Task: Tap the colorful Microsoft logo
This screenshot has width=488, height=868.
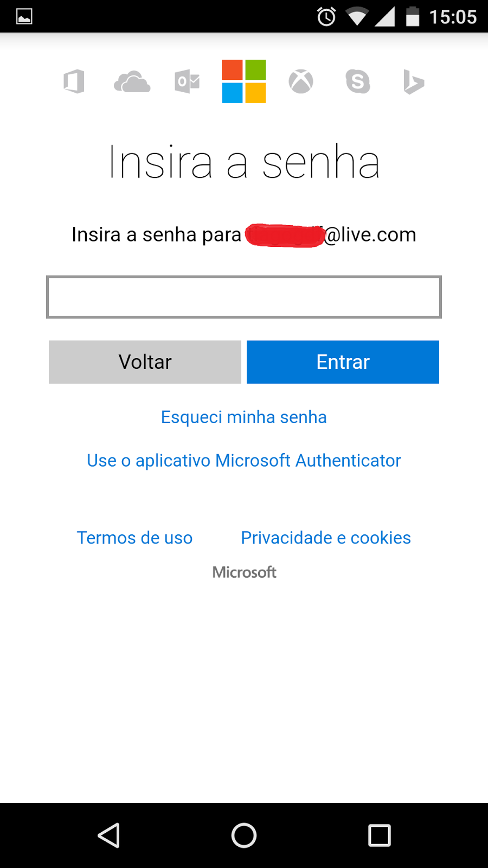Action: pyautogui.click(x=244, y=81)
